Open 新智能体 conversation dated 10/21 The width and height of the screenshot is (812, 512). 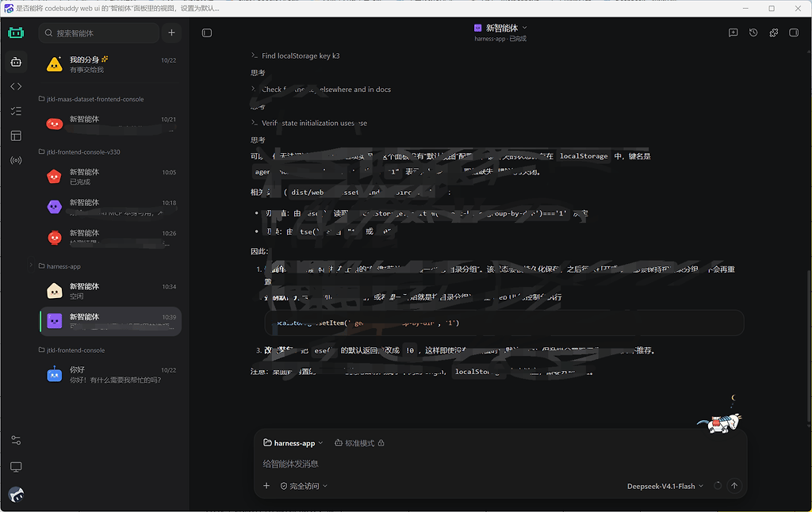click(110, 123)
